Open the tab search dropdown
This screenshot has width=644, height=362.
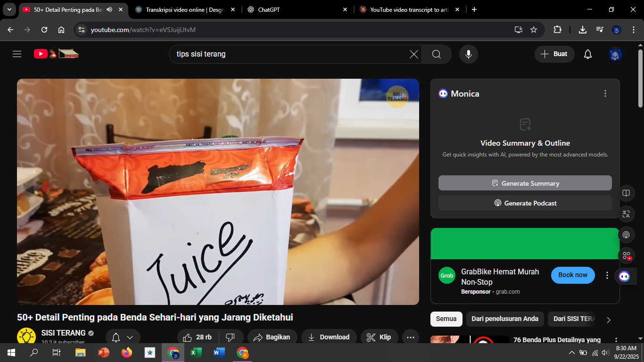(9, 9)
